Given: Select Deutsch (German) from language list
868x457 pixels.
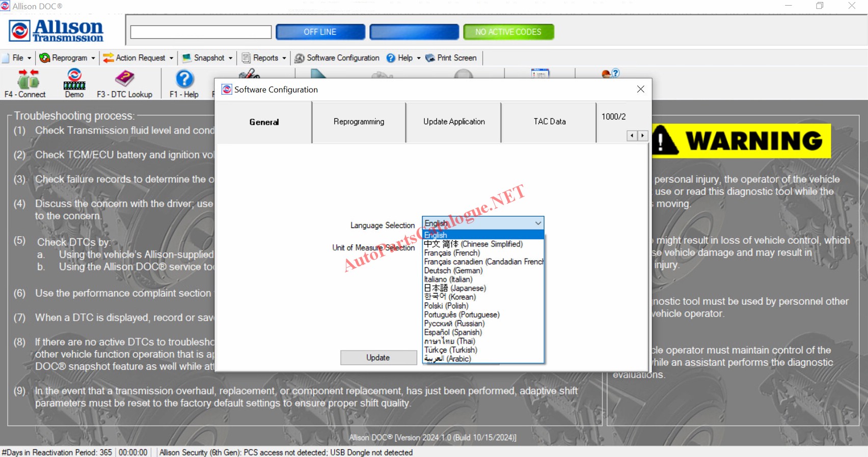Looking at the screenshot, I should pyautogui.click(x=453, y=271).
